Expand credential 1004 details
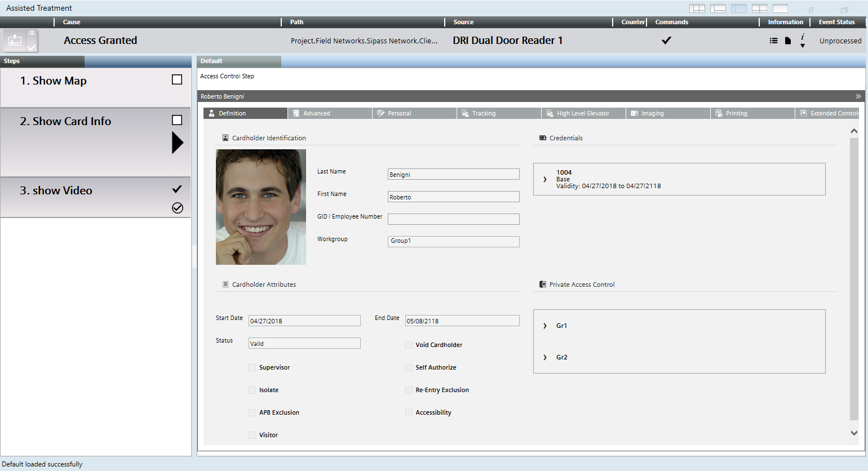The height and width of the screenshot is (471, 868). (545, 179)
